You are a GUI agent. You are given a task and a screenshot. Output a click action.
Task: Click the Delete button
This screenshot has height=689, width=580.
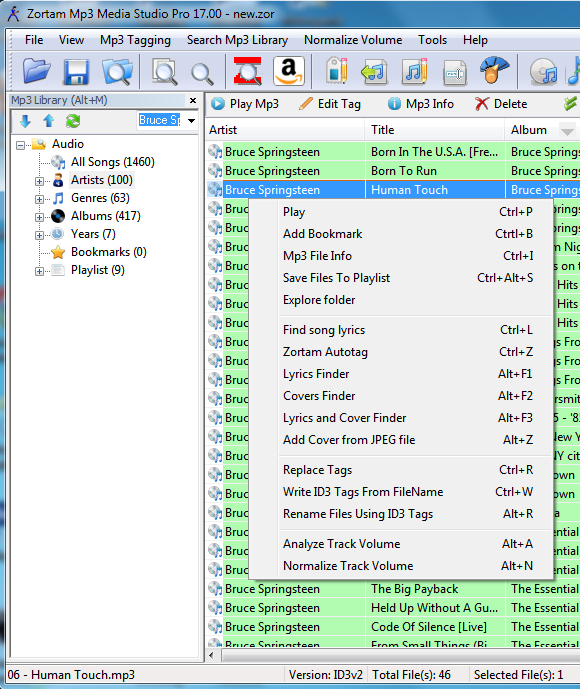click(x=501, y=104)
